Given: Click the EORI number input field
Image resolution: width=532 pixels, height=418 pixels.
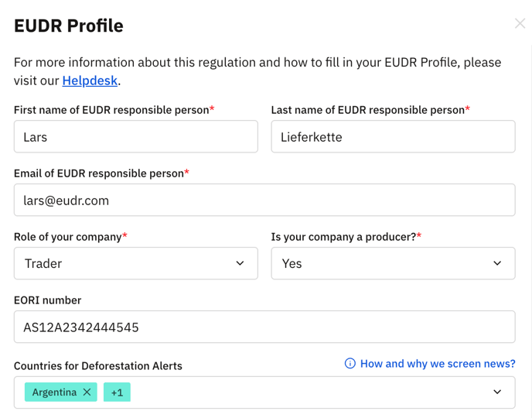Looking at the screenshot, I should [x=264, y=327].
